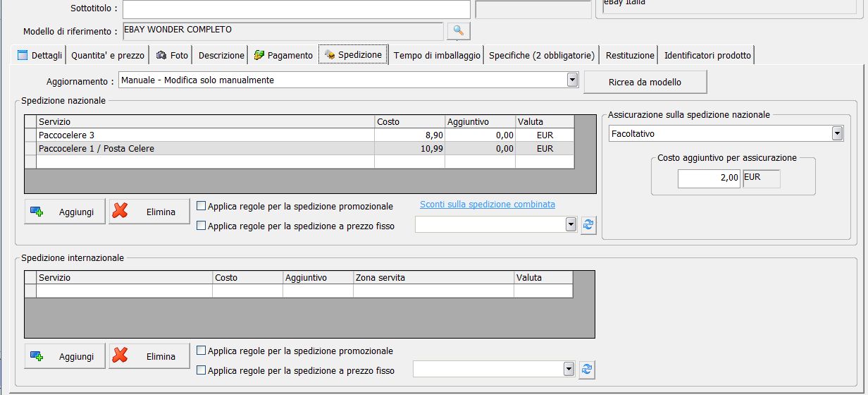868x395 pixels.
Task: Click the Servizio column header in national table
Action: pyautogui.click(x=206, y=122)
